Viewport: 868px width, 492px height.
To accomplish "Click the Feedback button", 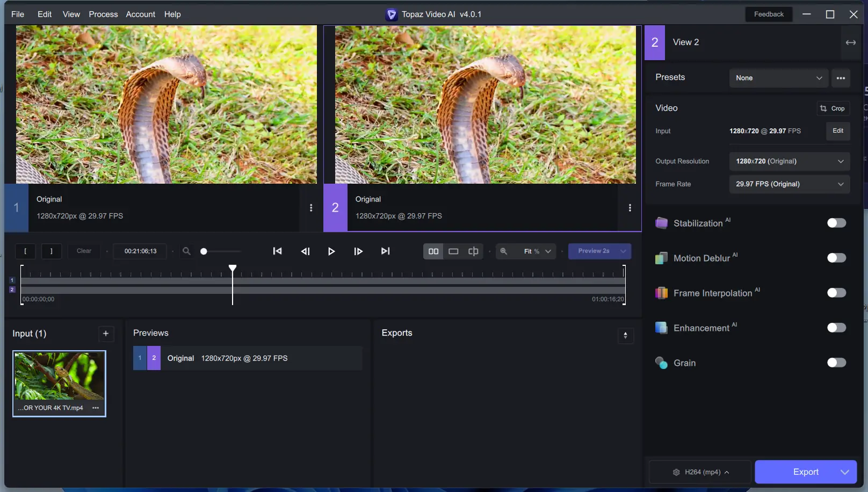I will [768, 15].
